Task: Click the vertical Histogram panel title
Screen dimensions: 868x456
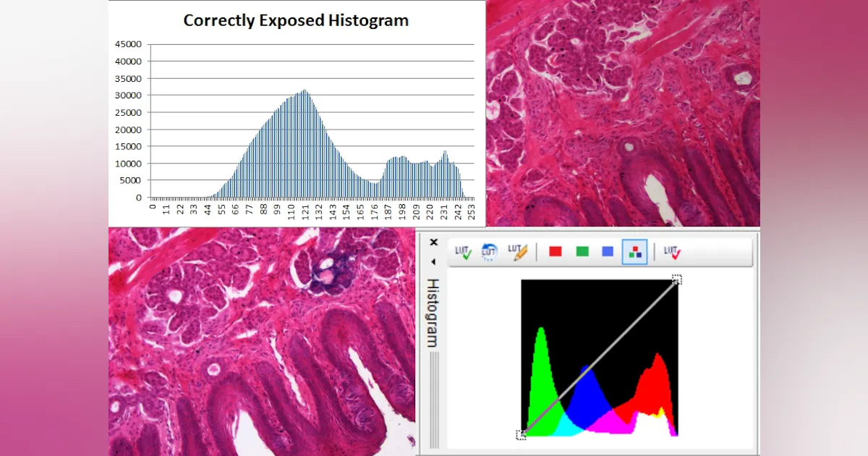Action: pos(433,313)
